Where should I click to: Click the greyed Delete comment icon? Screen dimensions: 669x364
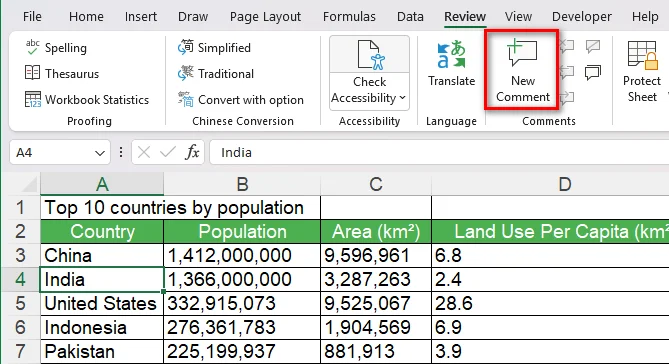[x=567, y=46]
